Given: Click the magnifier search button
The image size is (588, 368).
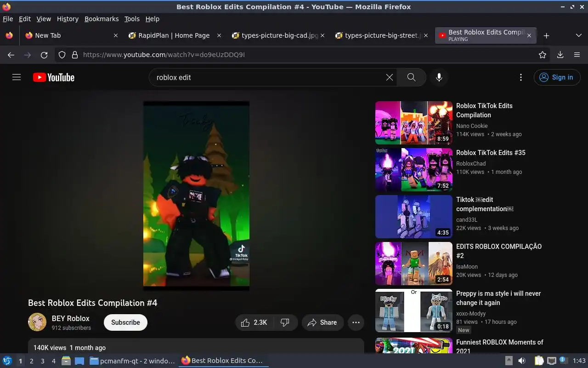Looking at the screenshot, I should [411, 77].
